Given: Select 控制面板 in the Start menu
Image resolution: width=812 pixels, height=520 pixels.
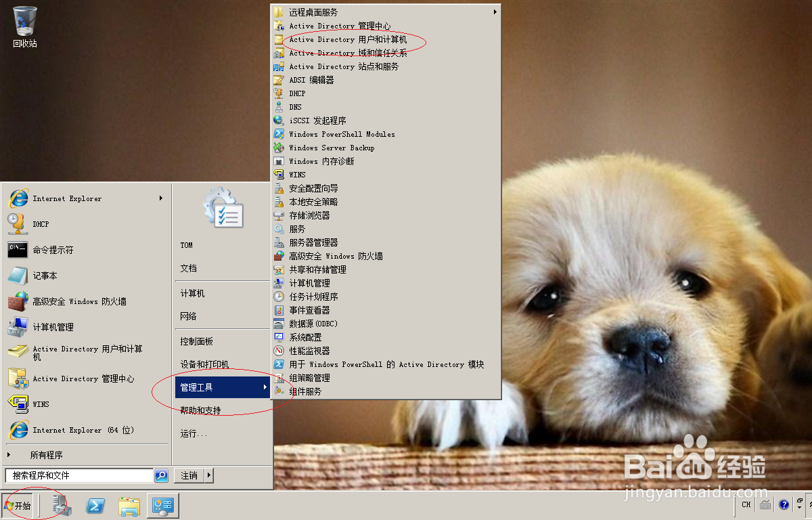Looking at the screenshot, I should [x=199, y=341].
